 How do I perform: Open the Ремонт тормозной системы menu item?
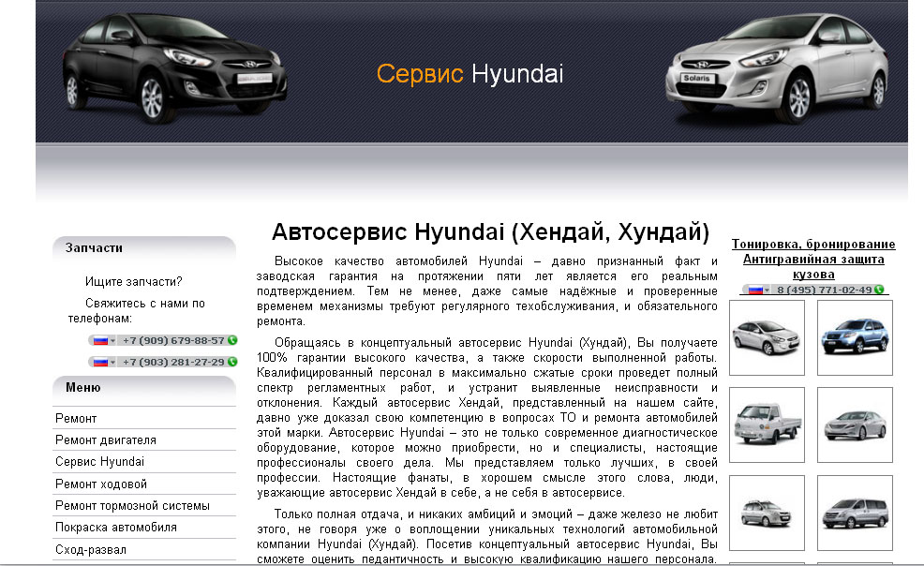[x=143, y=506]
